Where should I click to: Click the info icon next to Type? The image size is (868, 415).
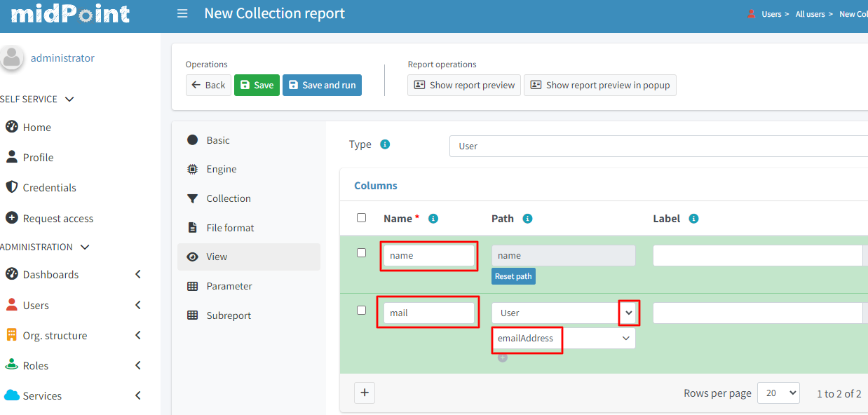click(384, 144)
